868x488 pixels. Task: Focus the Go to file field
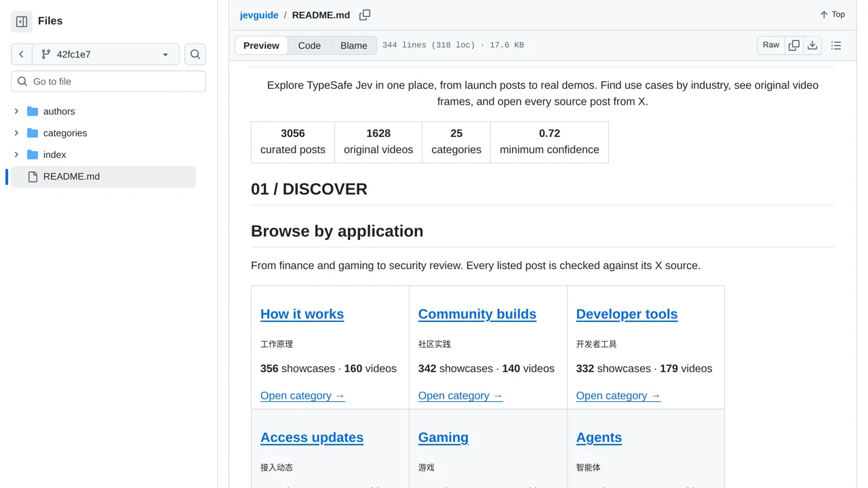coord(108,81)
